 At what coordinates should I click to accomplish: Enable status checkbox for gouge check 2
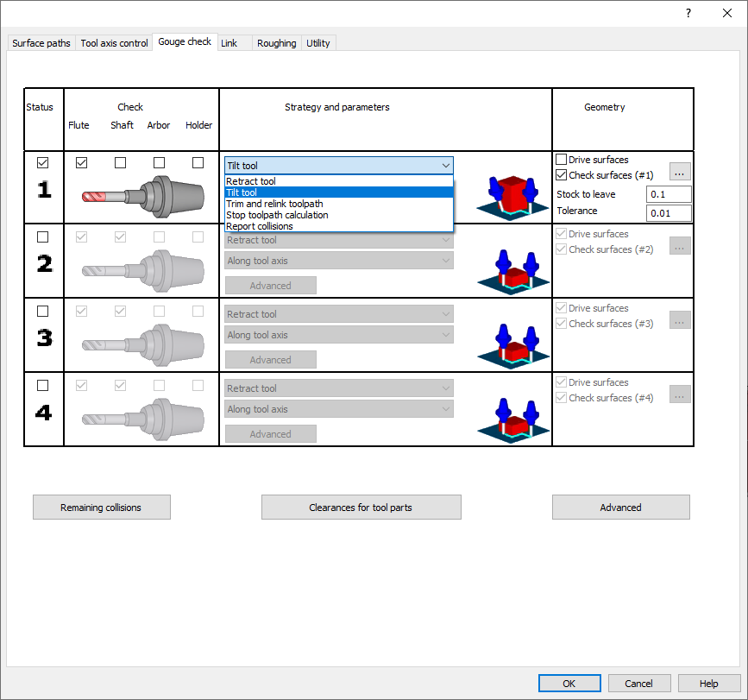(x=43, y=237)
